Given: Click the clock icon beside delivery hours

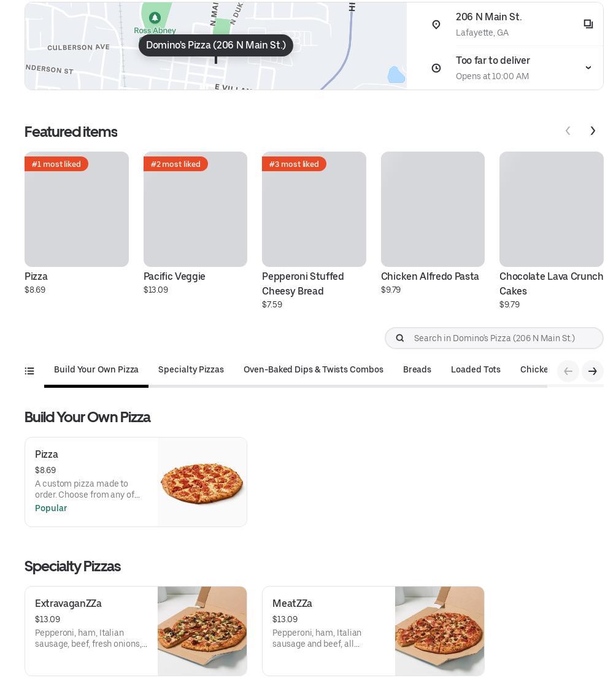Looking at the screenshot, I should point(436,68).
